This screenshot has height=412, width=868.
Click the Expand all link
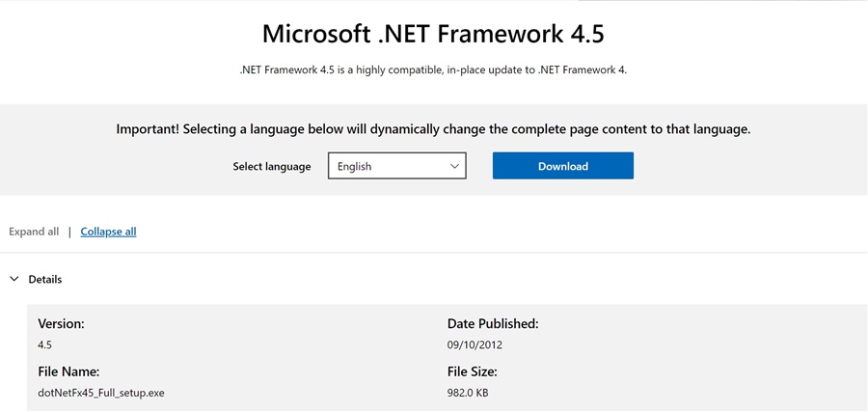click(34, 232)
